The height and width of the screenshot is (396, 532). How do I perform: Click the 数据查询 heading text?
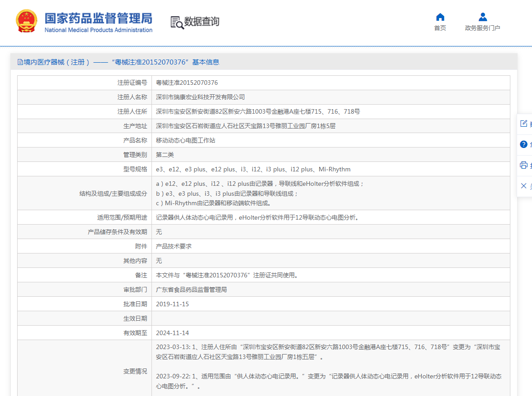point(202,22)
